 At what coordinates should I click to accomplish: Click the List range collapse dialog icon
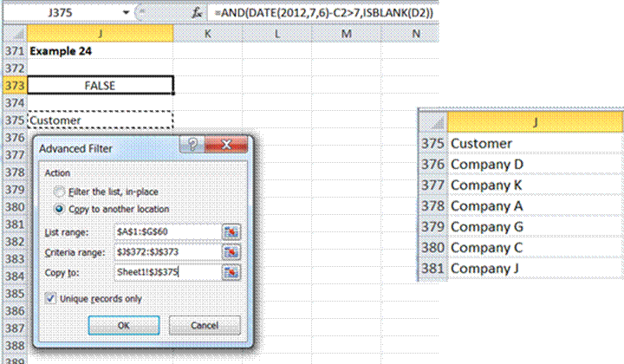tap(232, 232)
